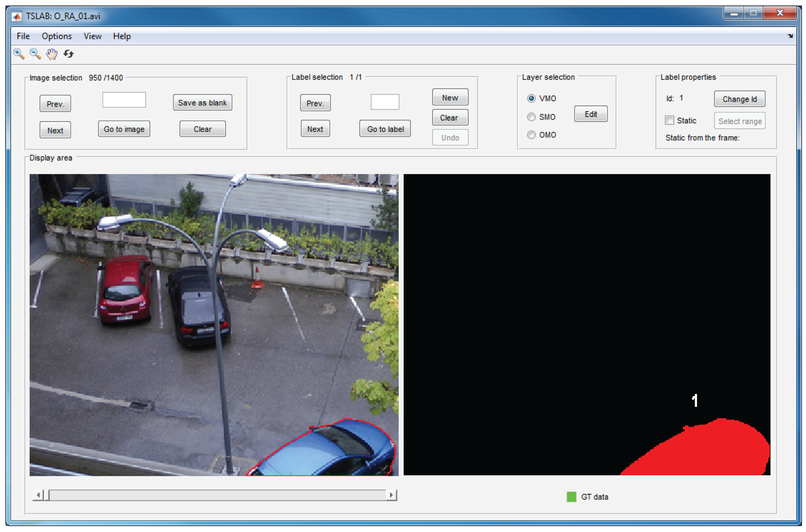Click the scrollbar left arrow
The image size is (806, 532).
[x=38, y=495]
